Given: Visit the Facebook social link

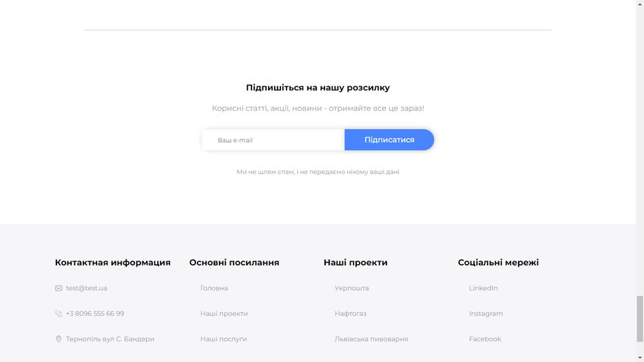Looking at the screenshot, I should point(486,339).
